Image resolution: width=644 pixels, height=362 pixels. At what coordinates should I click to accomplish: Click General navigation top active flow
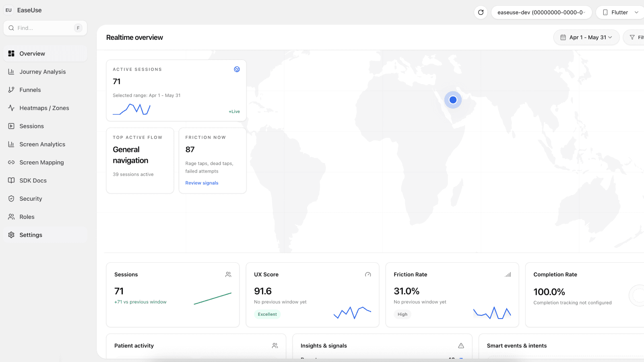(130, 155)
